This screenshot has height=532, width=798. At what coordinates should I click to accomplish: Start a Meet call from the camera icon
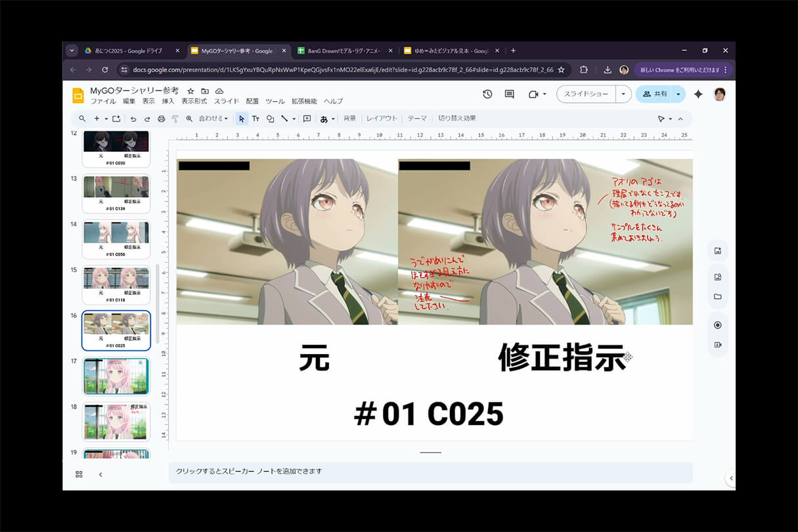pos(533,94)
